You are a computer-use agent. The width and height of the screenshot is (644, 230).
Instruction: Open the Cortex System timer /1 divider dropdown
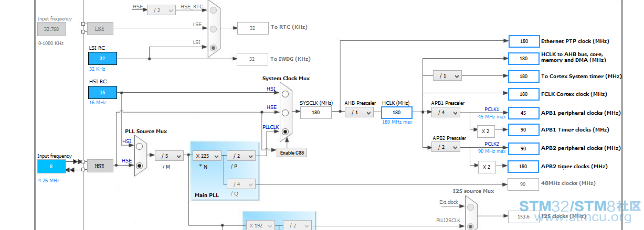coord(447,76)
